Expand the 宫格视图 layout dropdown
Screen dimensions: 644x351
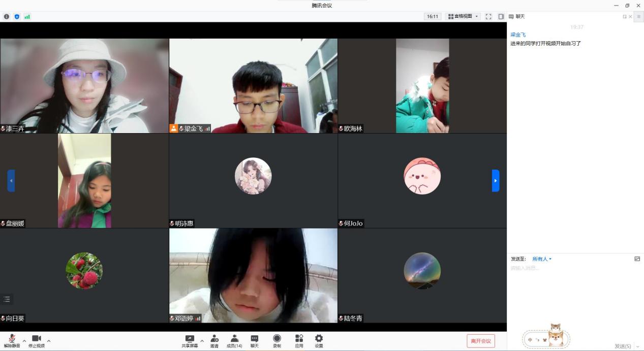coord(463,17)
